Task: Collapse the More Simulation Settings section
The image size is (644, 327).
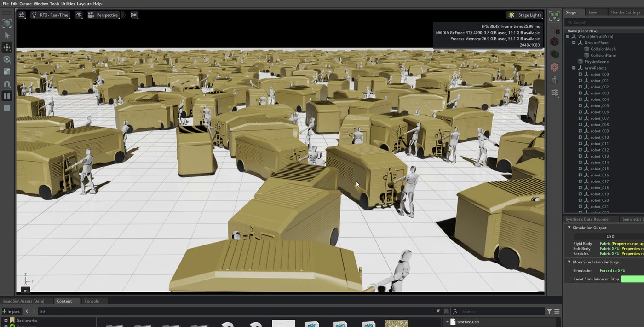Action: point(569,262)
